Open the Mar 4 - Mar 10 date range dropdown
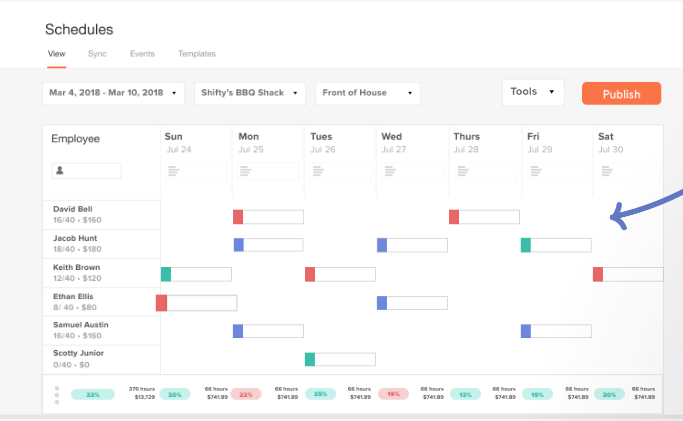The height and width of the screenshot is (421, 683). pos(113,93)
